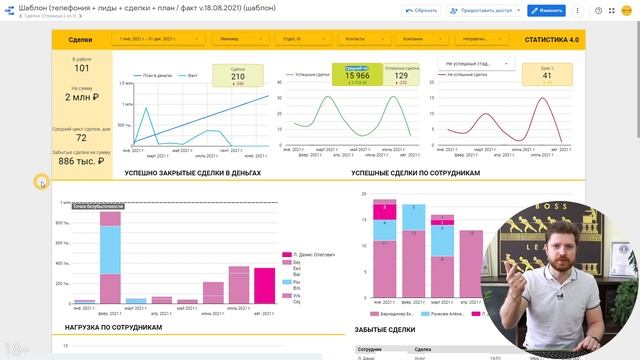Go to next report page arrow
Viewport: 640px width, 360px height.
(80, 16)
